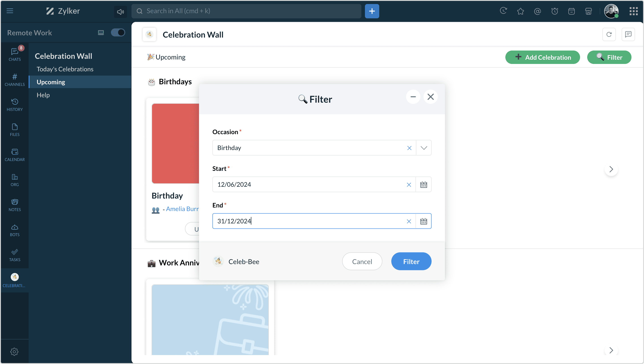
Task: Click the blue Filter submit button
Action: 411,261
